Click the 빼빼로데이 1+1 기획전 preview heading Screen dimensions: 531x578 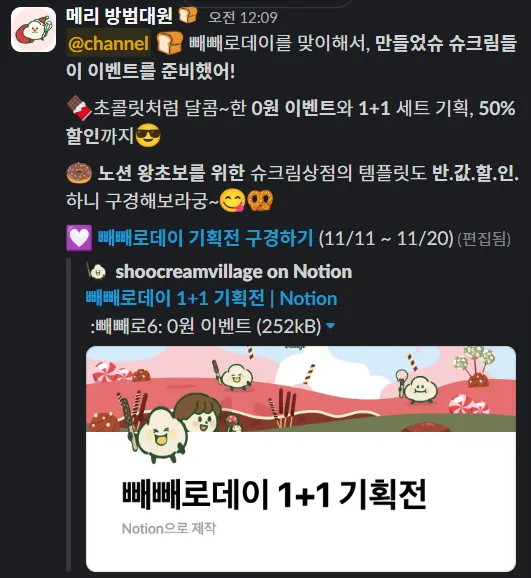tap(274, 494)
